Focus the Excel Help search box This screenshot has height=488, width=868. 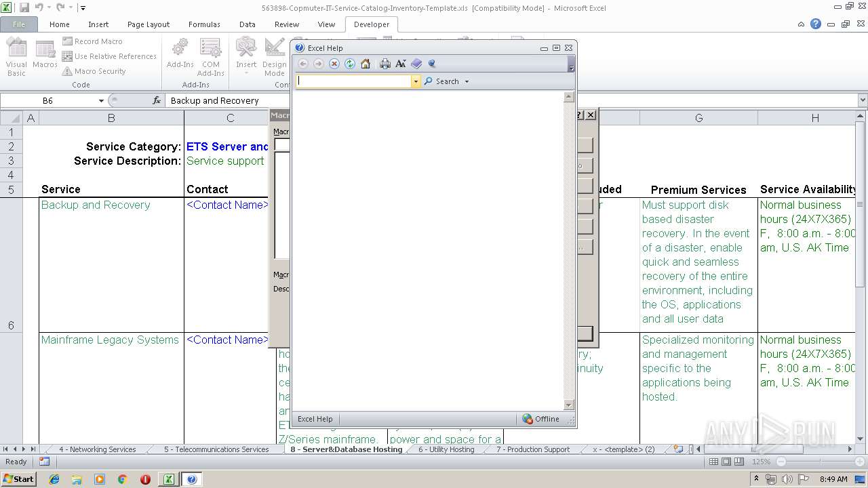click(x=354, y=81)
